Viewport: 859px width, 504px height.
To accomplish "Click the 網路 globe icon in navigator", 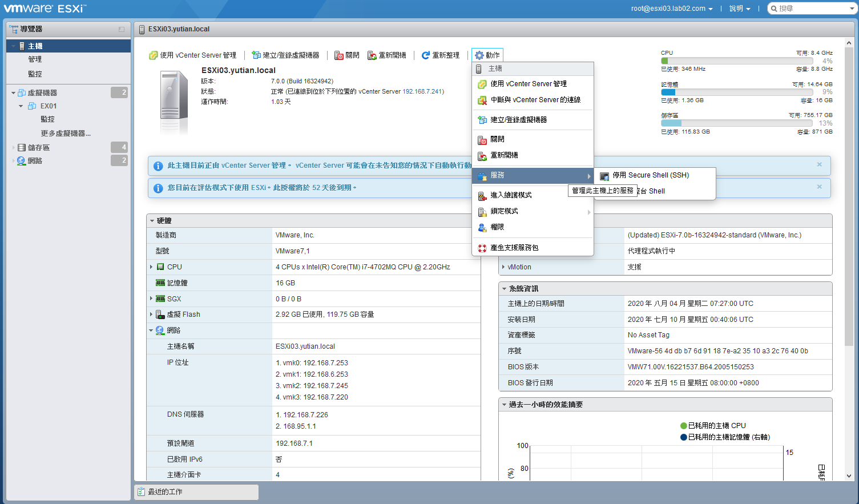I will coord(22,160).
